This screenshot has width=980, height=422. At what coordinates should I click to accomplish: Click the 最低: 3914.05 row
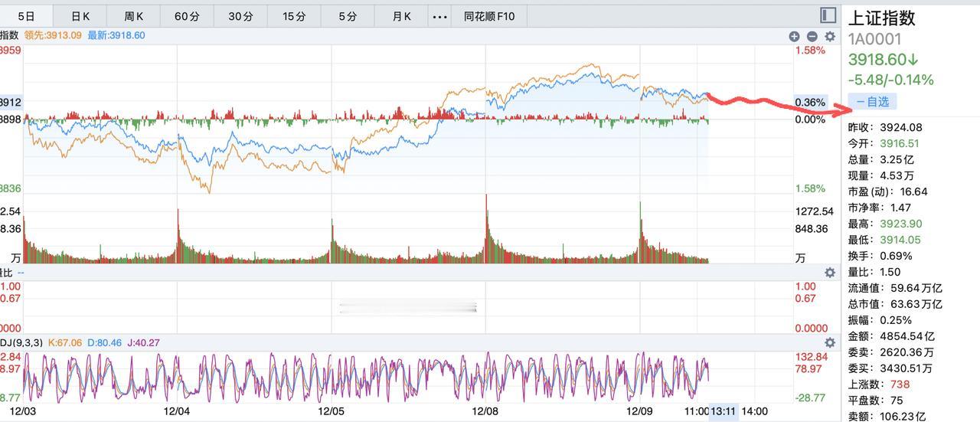[x=885, y=240]
